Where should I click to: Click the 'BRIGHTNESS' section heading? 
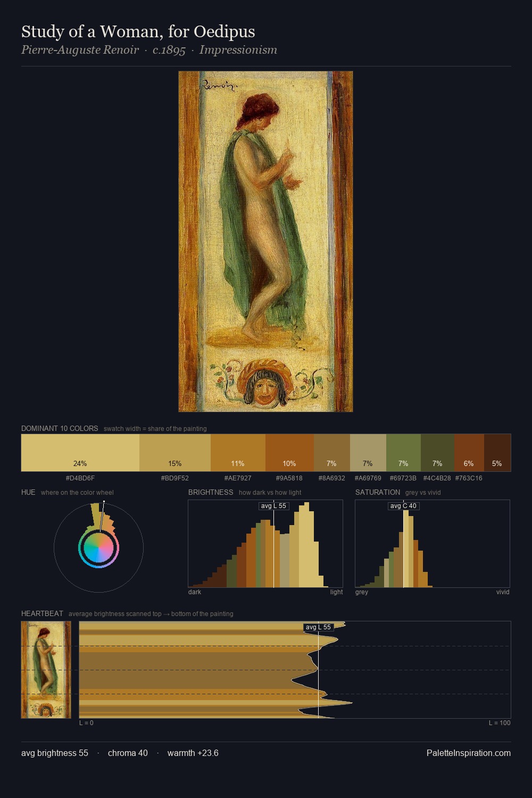tap(211, 492)
